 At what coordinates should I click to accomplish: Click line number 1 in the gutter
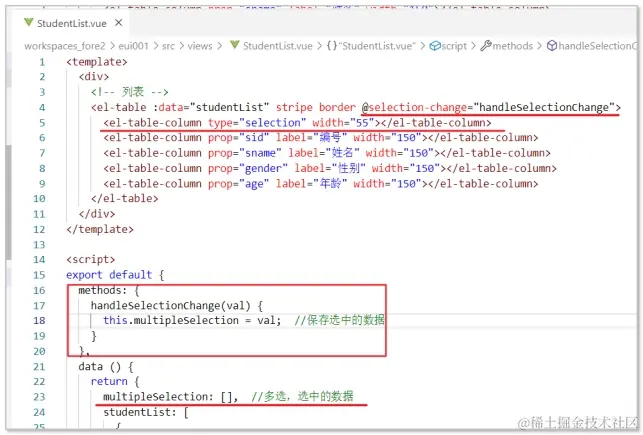(x=42, y=62)
